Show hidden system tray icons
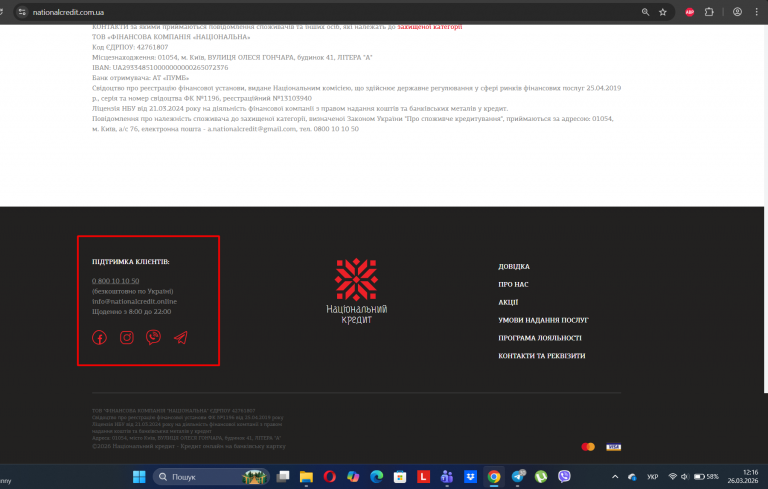 [x=615, y=477]
